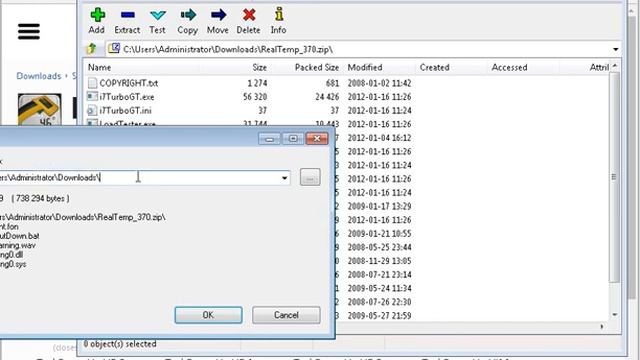
Task: Click the browse folder button with ellipsis
Action: (x=310, y=178)
